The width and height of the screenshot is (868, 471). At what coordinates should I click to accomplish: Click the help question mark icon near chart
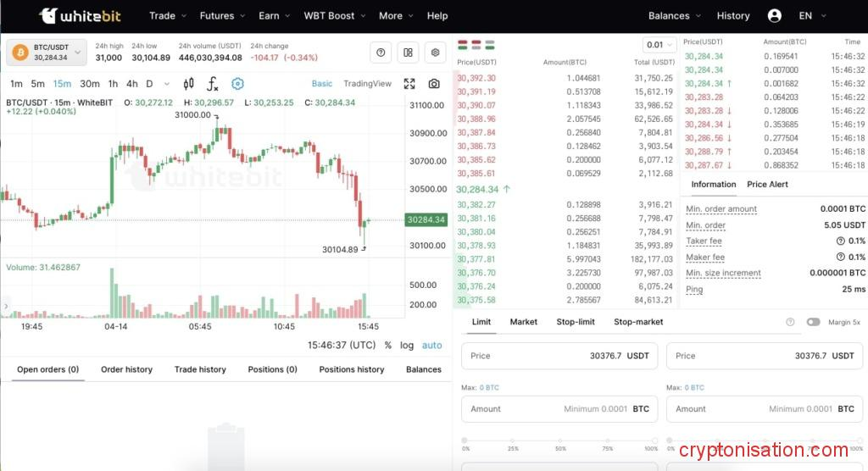click(x=381, y=53)
